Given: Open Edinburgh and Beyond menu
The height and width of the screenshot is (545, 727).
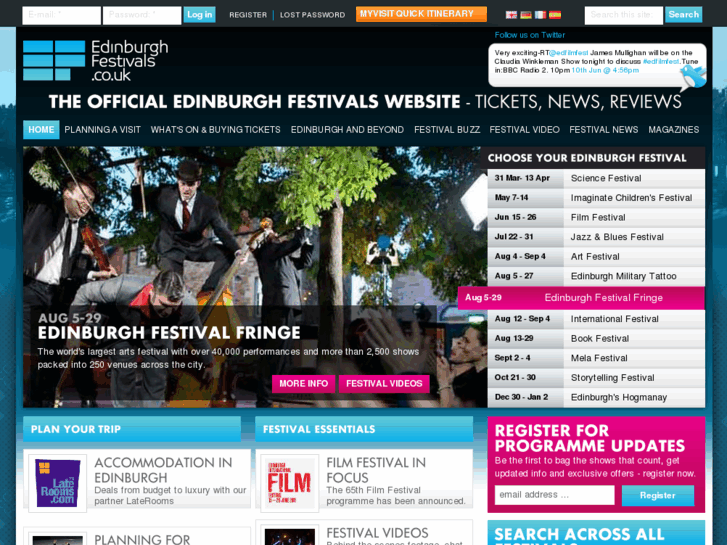Looking at the screenshot, I should point(347,130).
